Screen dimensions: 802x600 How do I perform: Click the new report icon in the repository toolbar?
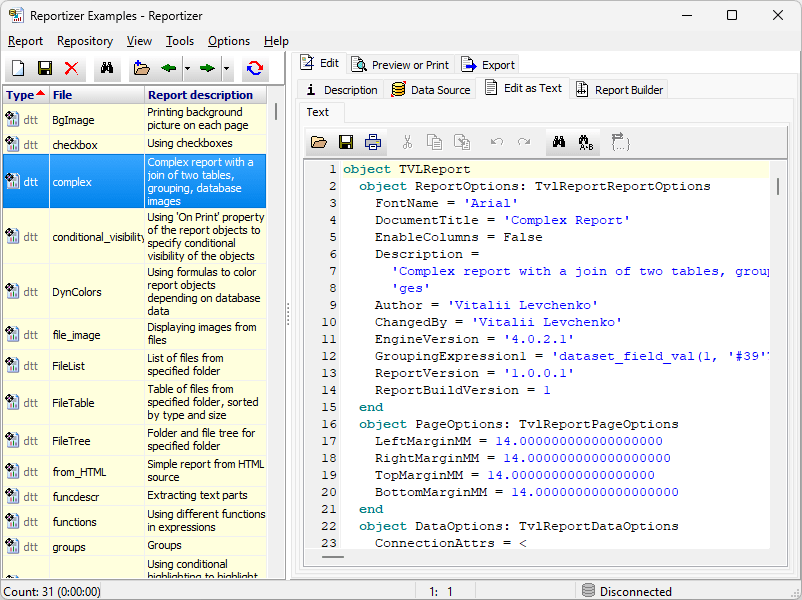click(x=18, y=68)
